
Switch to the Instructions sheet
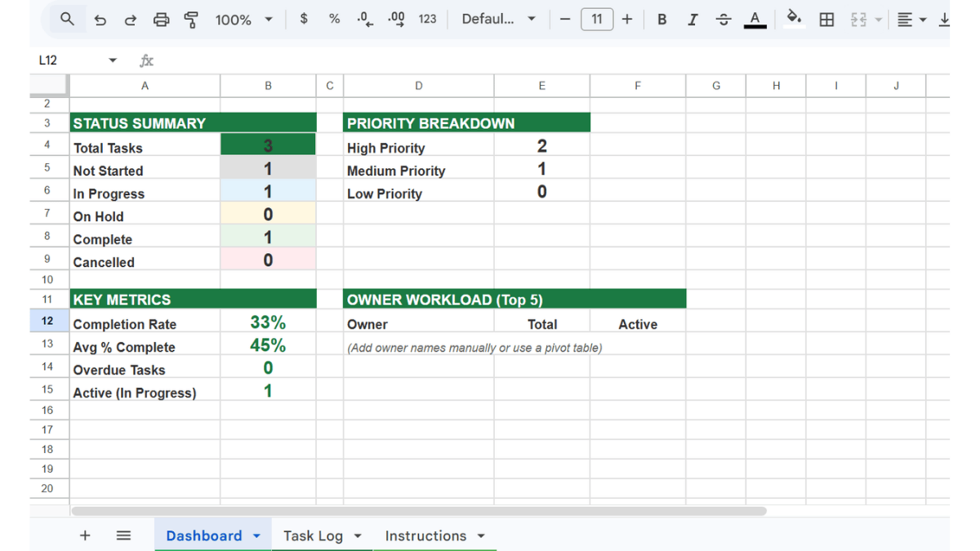[425, 535]
